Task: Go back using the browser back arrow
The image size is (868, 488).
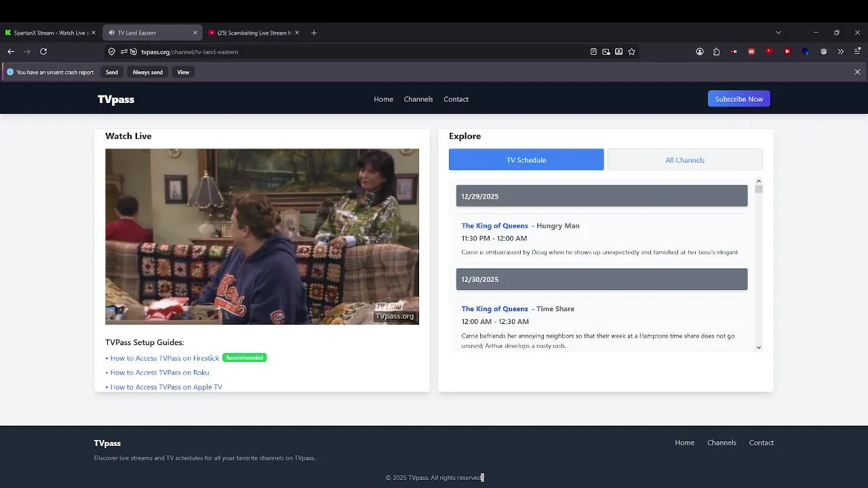Action: pyautogui.click(x=11, y=52)
